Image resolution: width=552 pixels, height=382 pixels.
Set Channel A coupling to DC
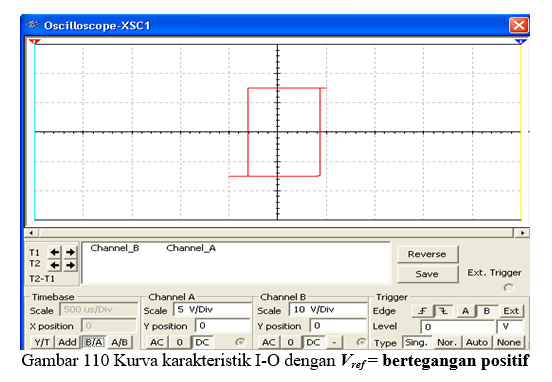pyautogui.click(x=202, y=342)
